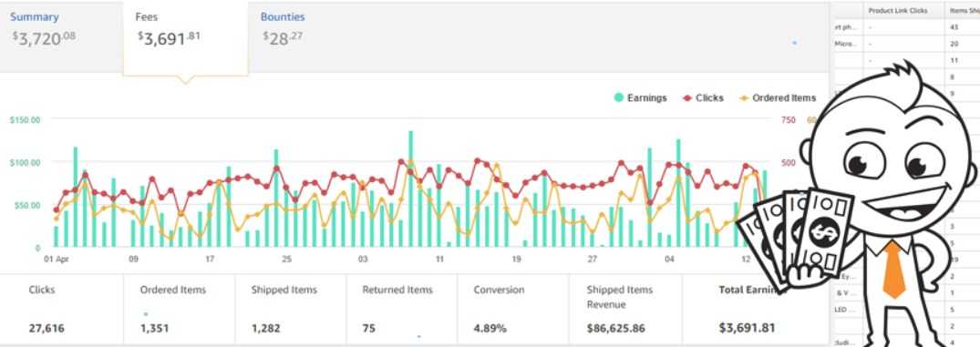Select the Fees tab

[x=147, y=17]
